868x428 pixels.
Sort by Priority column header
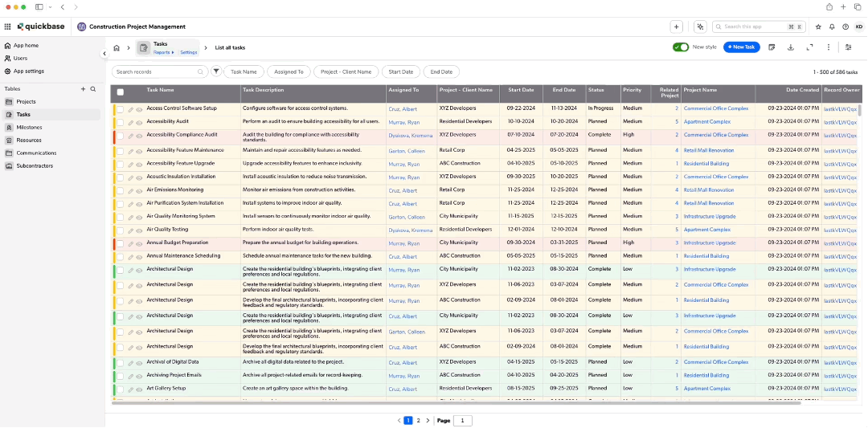point(632,90)
